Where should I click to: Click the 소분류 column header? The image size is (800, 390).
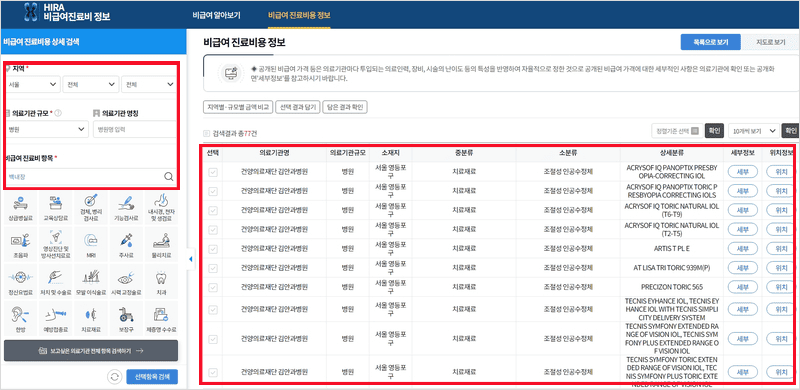[568, 153]
